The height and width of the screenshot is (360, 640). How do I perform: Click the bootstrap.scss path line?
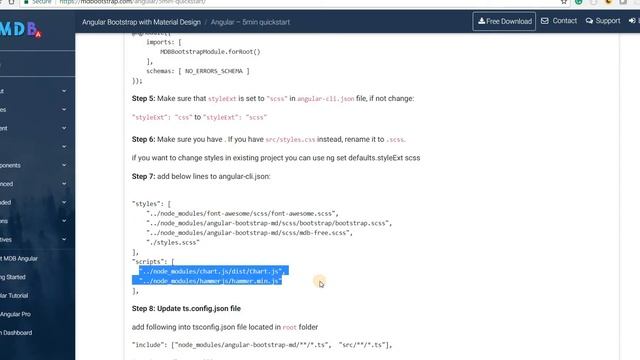[269, 223]
